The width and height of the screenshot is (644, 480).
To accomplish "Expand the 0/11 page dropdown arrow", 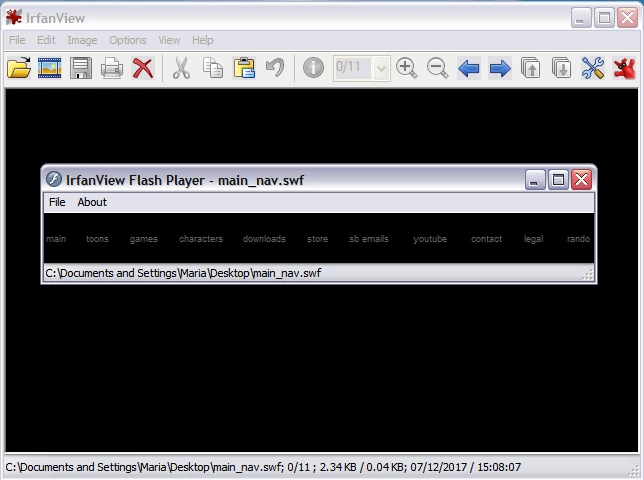I will [382, 68].
